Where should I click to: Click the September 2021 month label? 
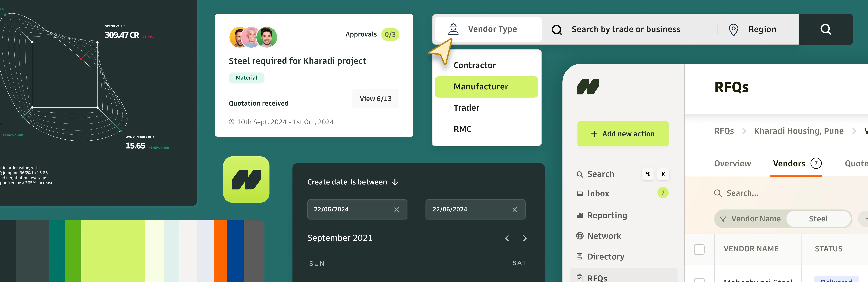pyautogui.click(x=340, y=238)
